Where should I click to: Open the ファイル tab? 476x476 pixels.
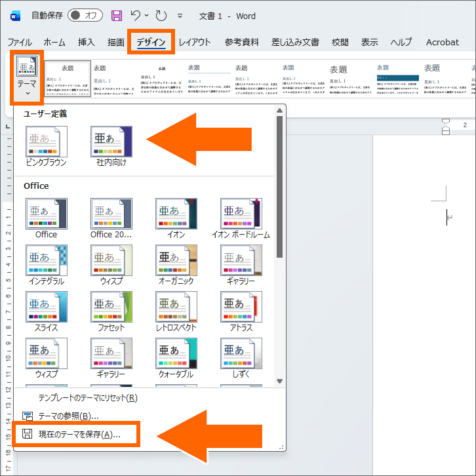tap(20, 42)
